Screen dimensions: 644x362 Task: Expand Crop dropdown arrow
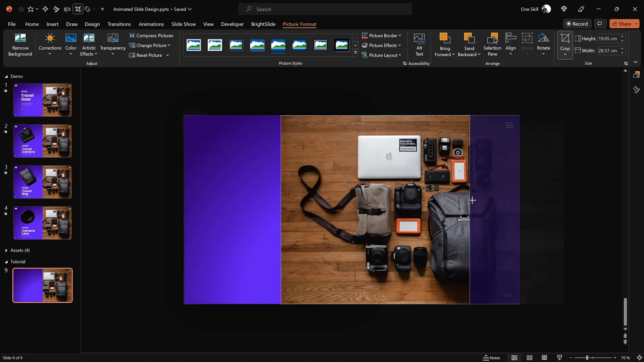[x=565, y=55]
